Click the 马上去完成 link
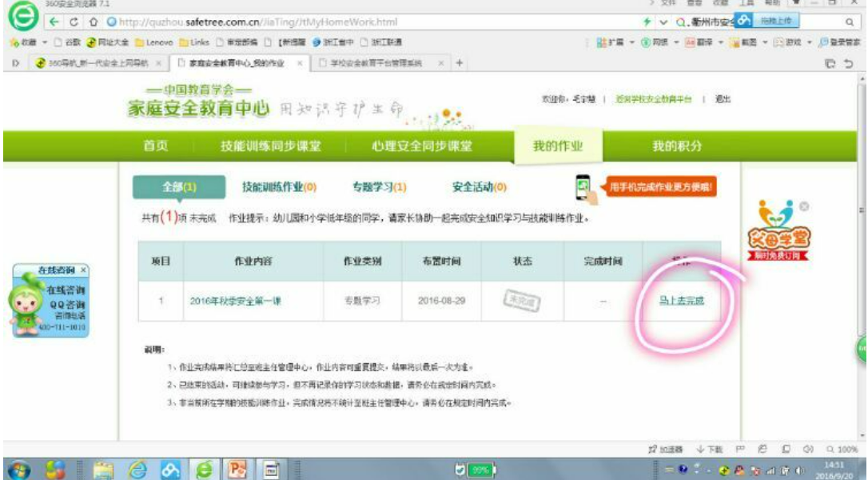 pos(681,302)
